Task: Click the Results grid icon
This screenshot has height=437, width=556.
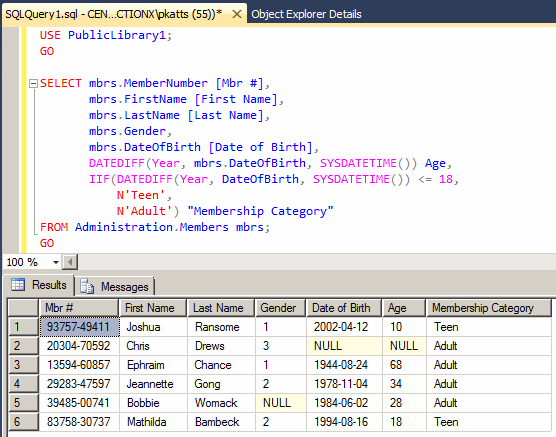Action: (18, 285)
